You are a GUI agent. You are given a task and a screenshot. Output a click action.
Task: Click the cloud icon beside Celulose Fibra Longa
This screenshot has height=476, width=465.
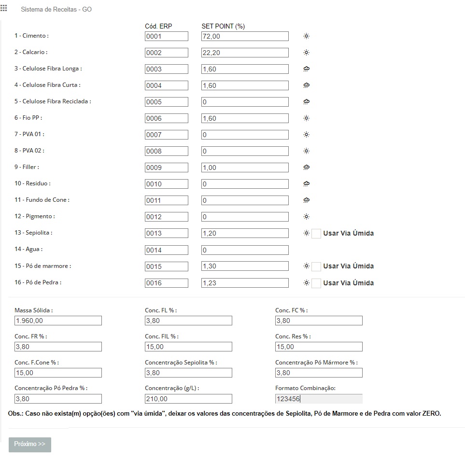(x=307, y=69)
